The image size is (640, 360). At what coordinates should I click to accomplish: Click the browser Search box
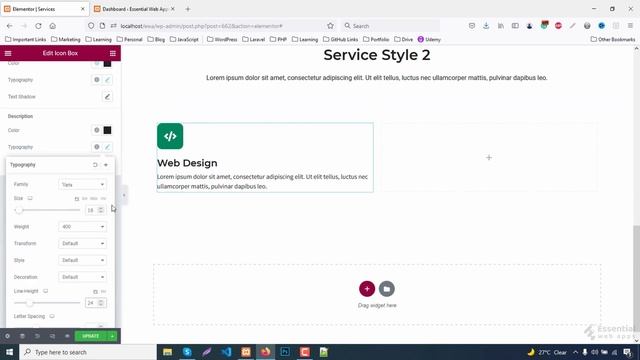(x=391, y=26)
